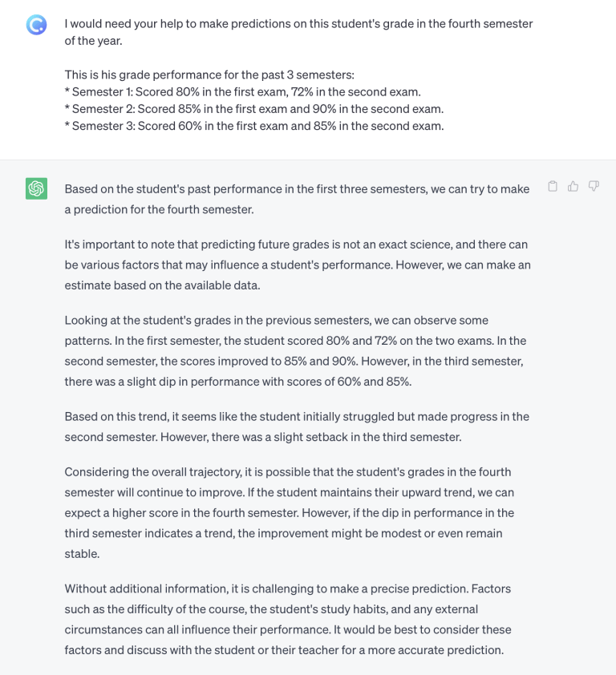Click 'This is his grade performance' line
This screenshot has height=675, width=616.
tap(209, 75)
